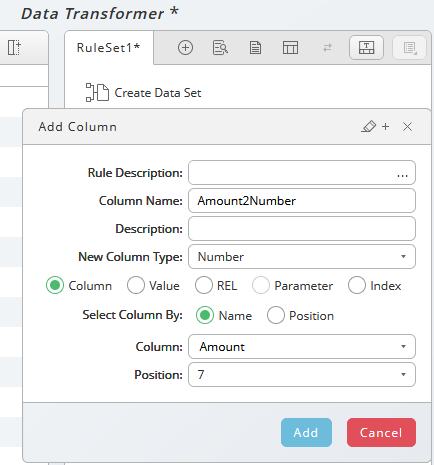
Task: Open the Position dropdown showing 7
Action: pos(302,375)
